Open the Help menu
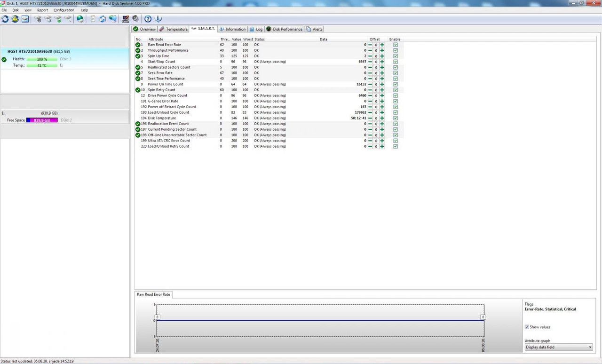 click(85, 10)
